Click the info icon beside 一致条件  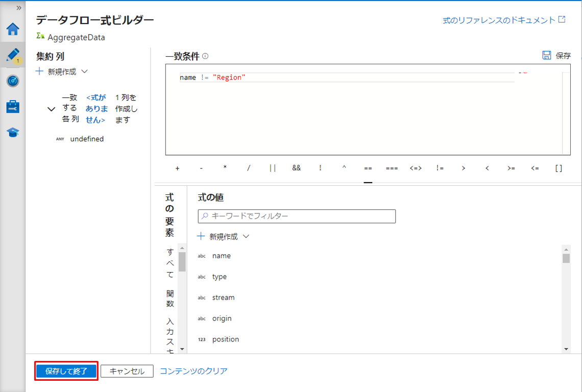point(205,57)
